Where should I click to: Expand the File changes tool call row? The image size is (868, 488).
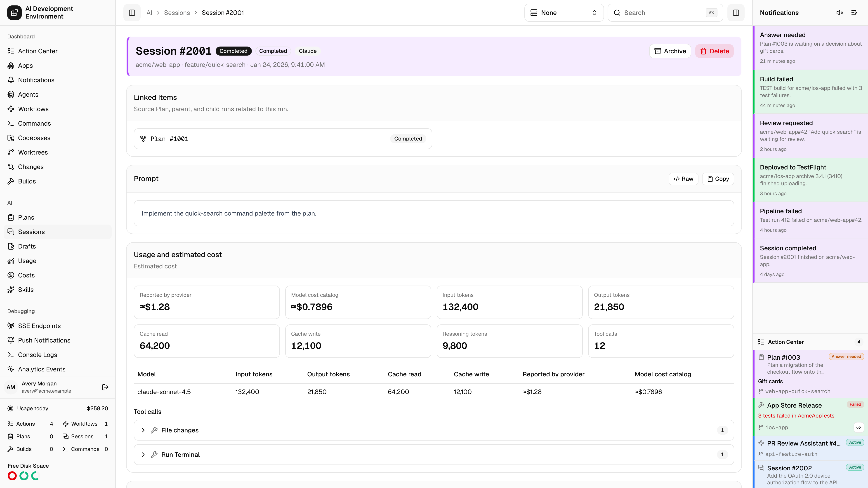point(434,430)
